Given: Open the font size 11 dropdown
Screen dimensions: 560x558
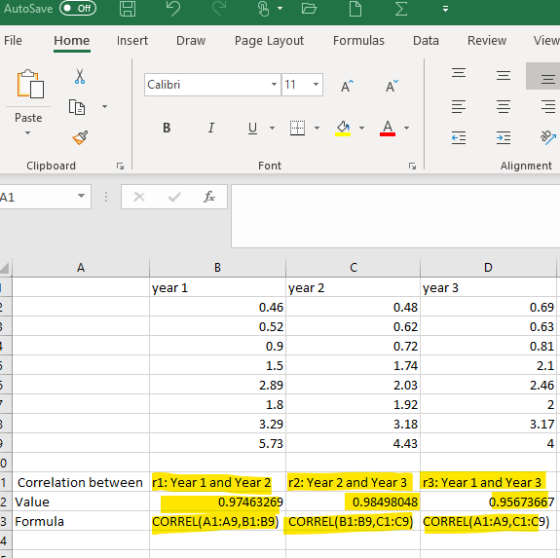Looking at the screenshot, I should 316,85.
